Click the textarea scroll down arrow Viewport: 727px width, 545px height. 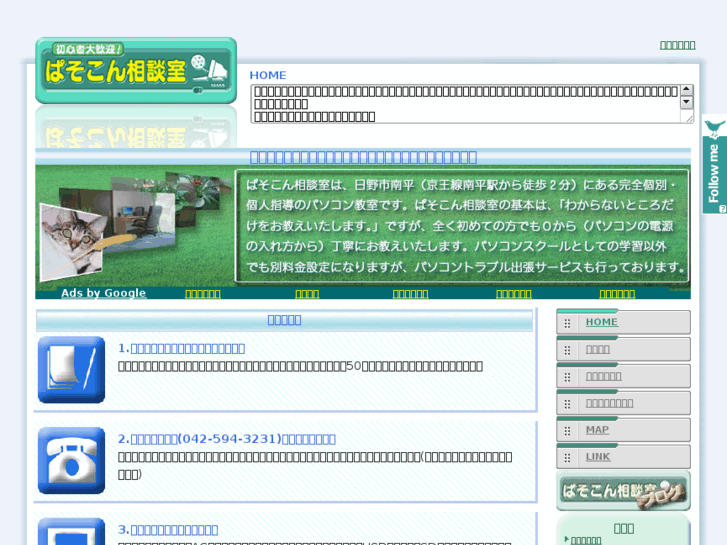coord(686,102)
